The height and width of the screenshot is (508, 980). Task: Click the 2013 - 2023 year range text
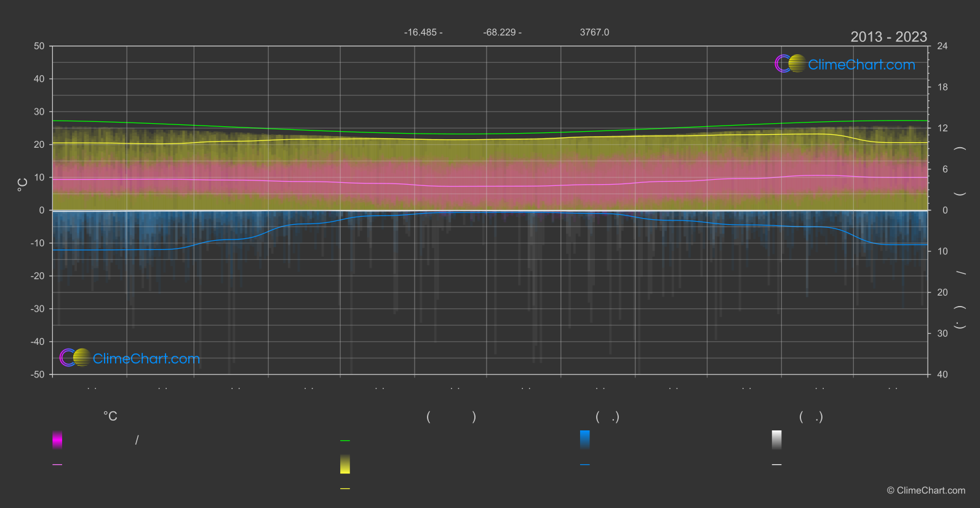coord(888,37)
